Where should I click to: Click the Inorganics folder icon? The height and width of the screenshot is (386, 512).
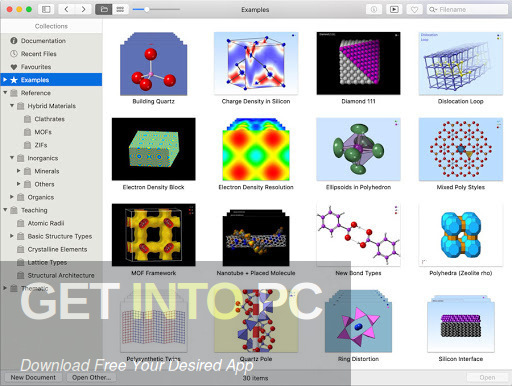[21, 158]
